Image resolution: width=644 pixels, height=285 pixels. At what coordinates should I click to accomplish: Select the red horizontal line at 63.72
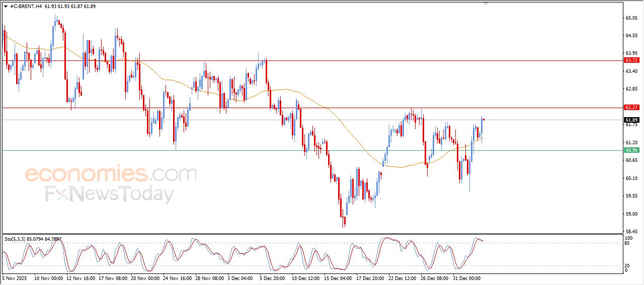point(312,60)
